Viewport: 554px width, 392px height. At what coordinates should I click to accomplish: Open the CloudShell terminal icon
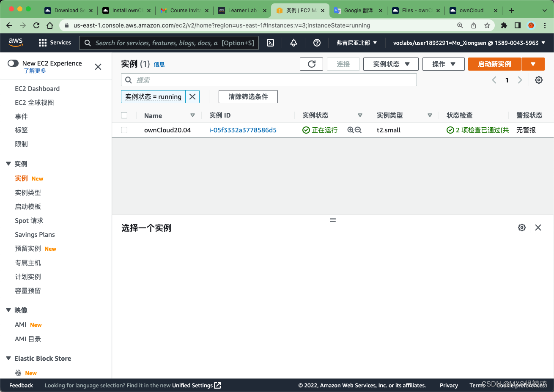270,43
